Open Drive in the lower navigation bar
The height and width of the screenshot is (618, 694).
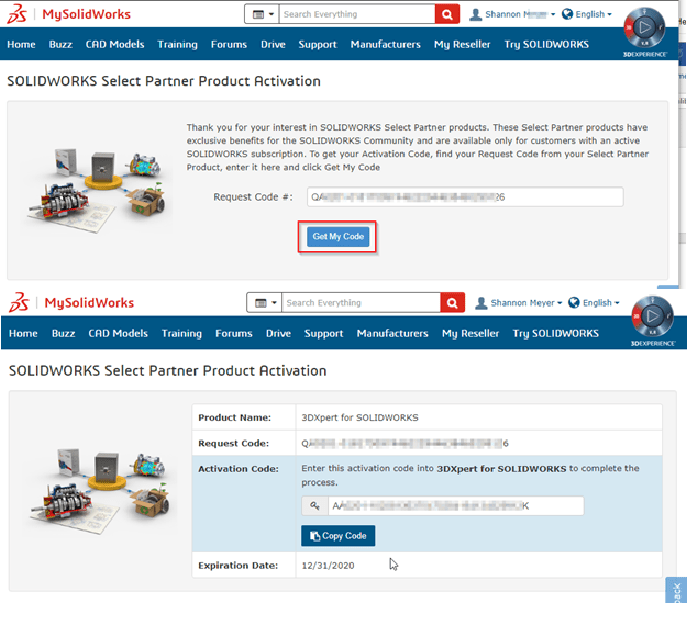(280, 336)
